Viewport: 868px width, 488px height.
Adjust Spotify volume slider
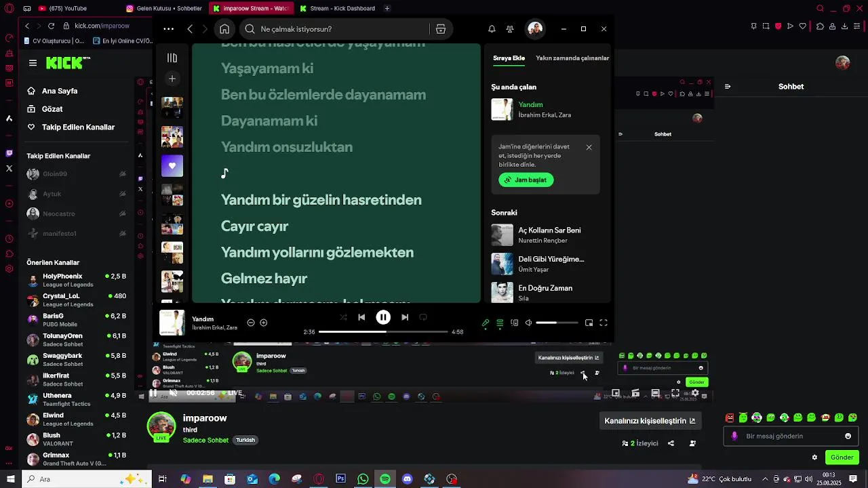click(x=557, y=323)
